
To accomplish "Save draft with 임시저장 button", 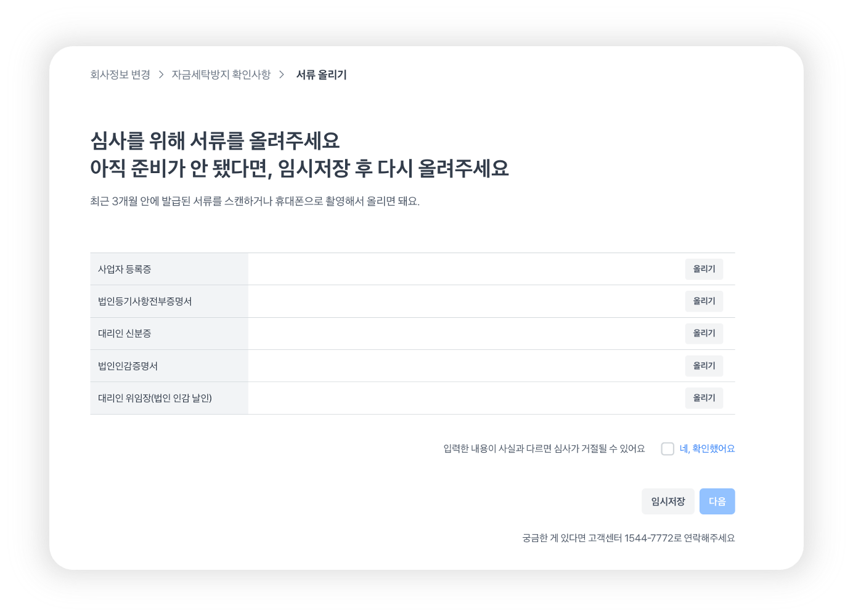I will coord(667,501).
